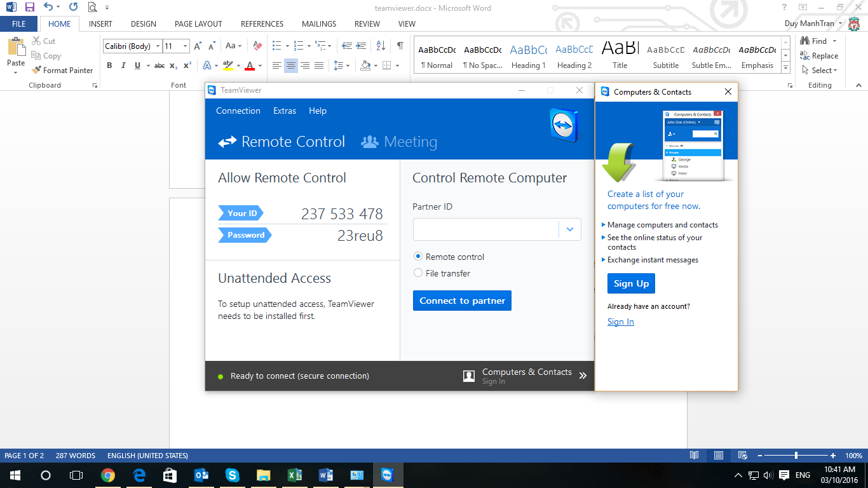Click the Replace button in Editing group
Image resolution: width=868 pixels, height=488 pixels.
(820, 56)
